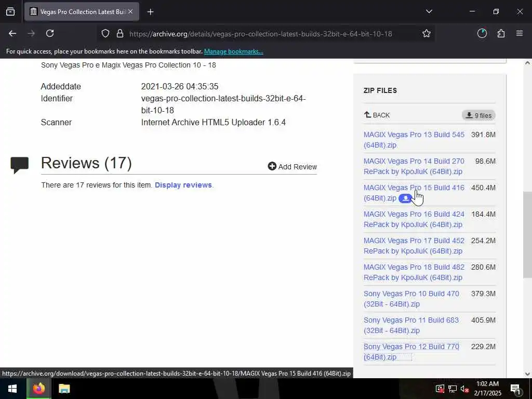Open File Explorer from the taskbar
Viewport: 532px width, 399px height.
64,389
